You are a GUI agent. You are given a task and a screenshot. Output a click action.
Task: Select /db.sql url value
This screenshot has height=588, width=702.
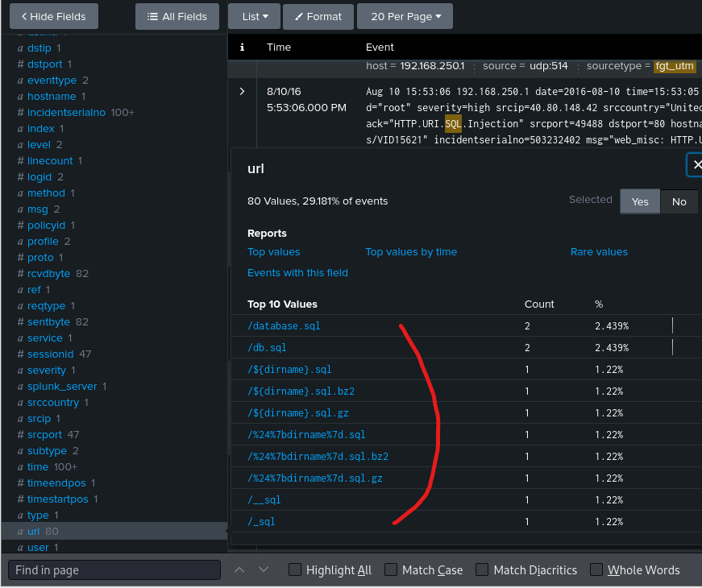[x=267, y=348]
